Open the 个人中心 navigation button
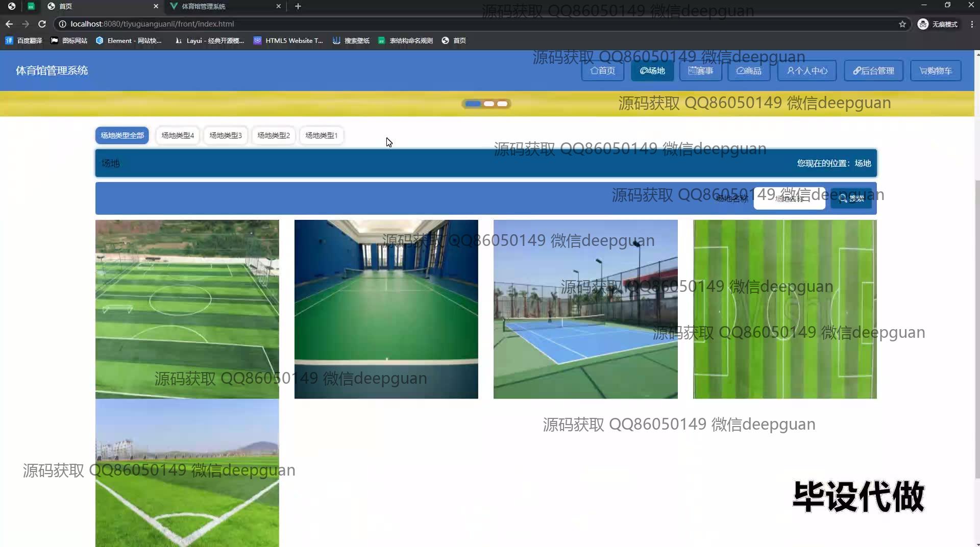Screen dimensions: 980x547 807,70
